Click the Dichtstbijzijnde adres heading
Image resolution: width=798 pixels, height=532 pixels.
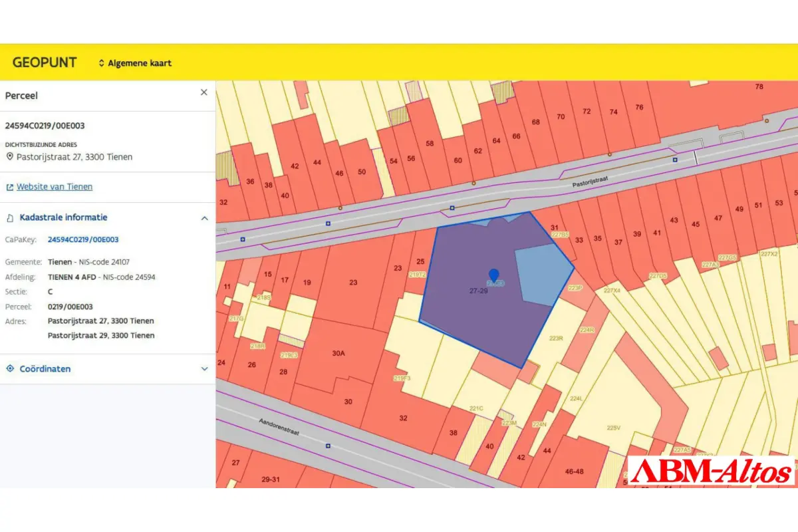[41, 144]
